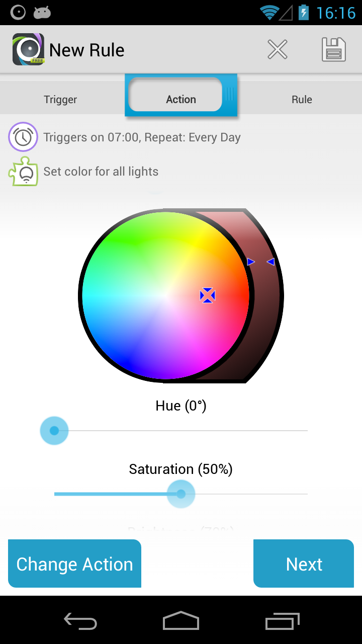Tap the Hue slider thumb
Image resolution: width=362 pixels, height=644 pixels.
click(x=54, y=431)
